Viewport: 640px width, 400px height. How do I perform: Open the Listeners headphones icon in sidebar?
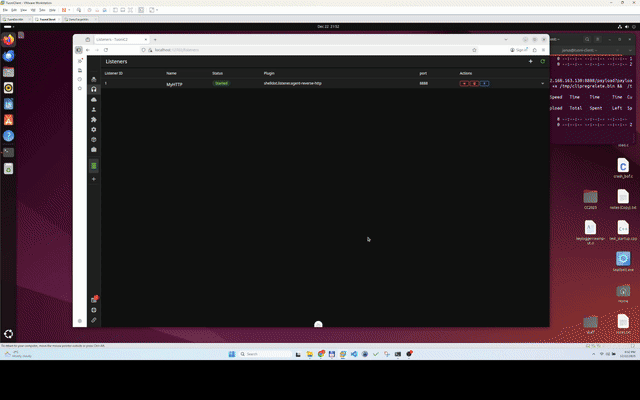[x=94, y=89]
